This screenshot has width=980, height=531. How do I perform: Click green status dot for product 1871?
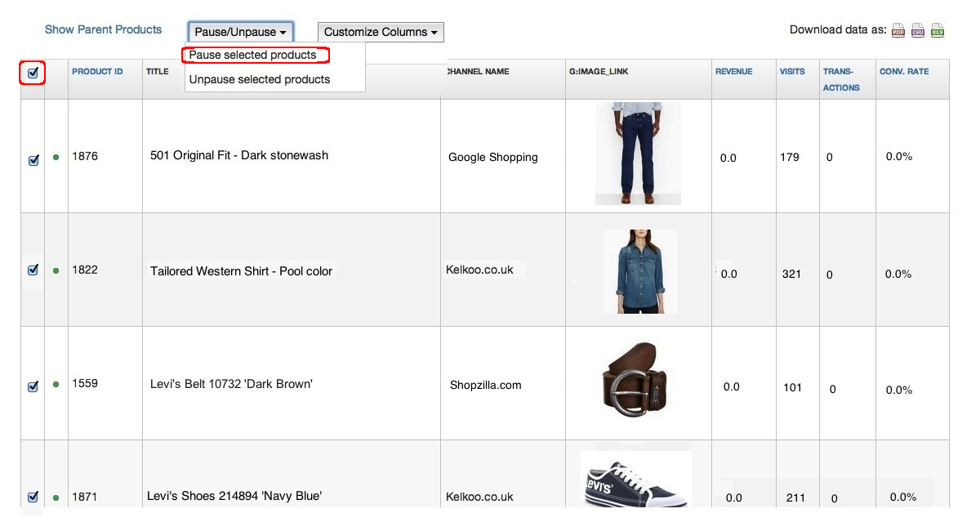coord(56,497)
